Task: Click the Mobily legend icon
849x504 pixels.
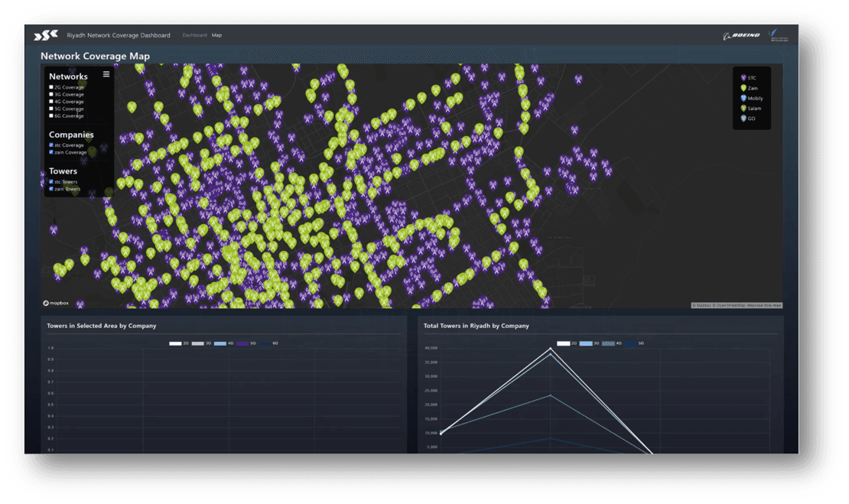Action: [x=742, y=98]
